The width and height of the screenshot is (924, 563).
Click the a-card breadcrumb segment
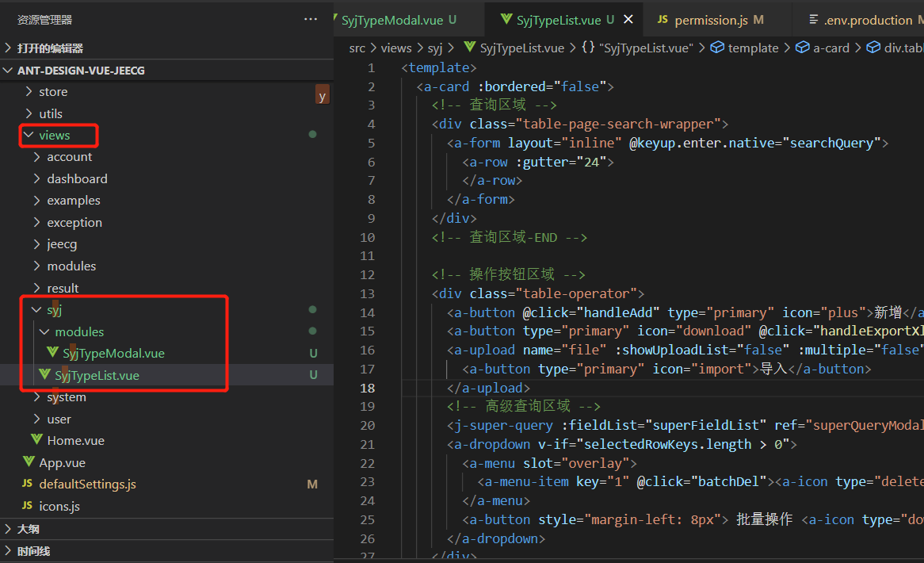(830, 48)
